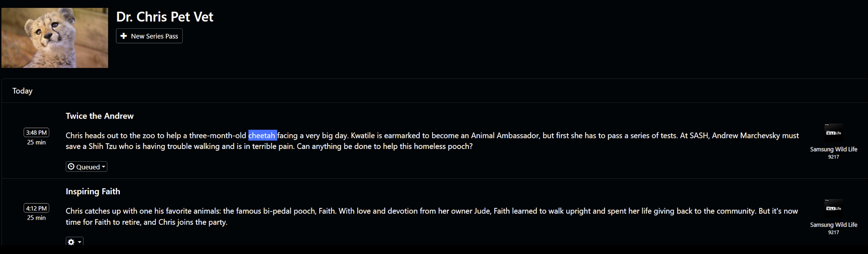Screen dimensions: 868x254
Task: Expand the Queued dropdown arrow
Action: click(104, 167)
